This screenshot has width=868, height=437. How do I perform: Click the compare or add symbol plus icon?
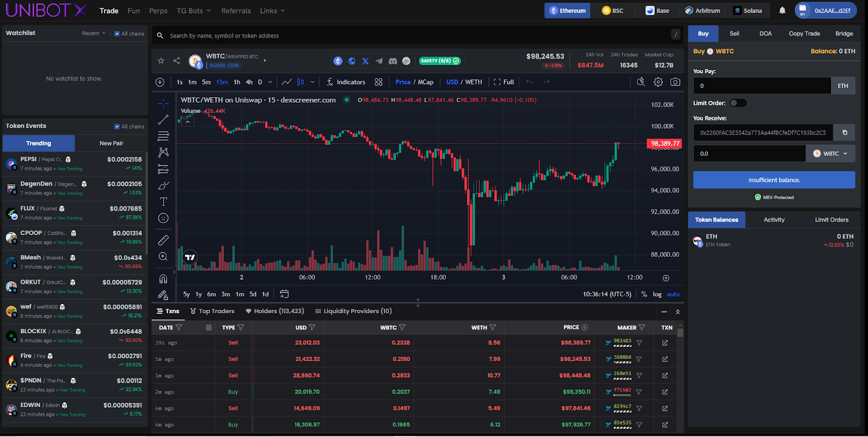coord(159,82)
